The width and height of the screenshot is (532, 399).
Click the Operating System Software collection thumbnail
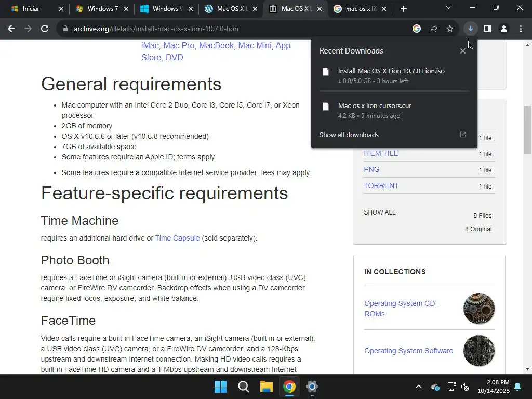coord(478,351)
